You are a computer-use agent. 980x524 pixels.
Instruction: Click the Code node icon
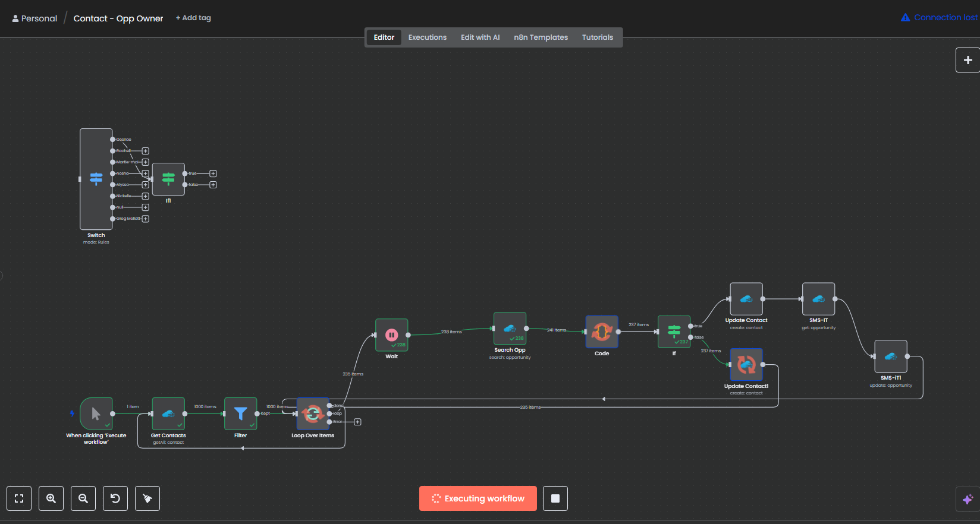tap(601, 332)
